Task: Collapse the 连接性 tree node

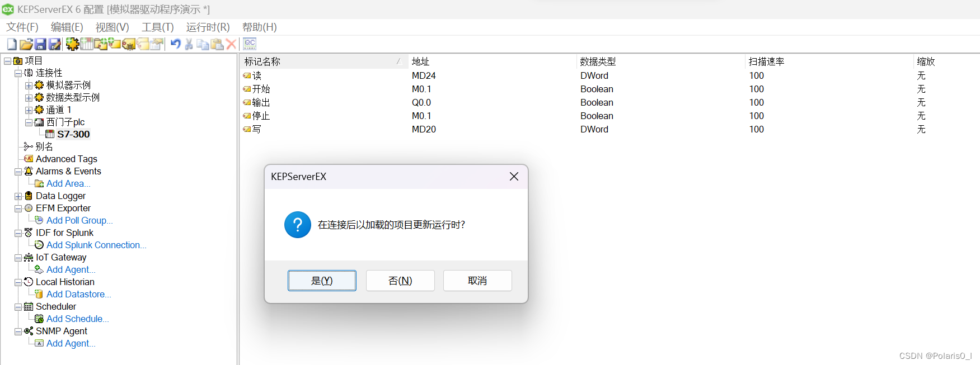Action: pyautogui.click(x=18, y=73)
